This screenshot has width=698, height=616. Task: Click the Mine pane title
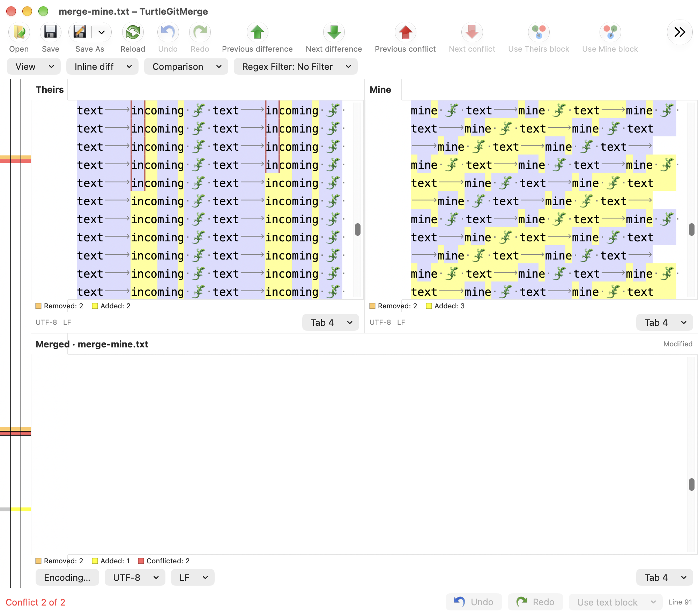[x=380, y=90]
